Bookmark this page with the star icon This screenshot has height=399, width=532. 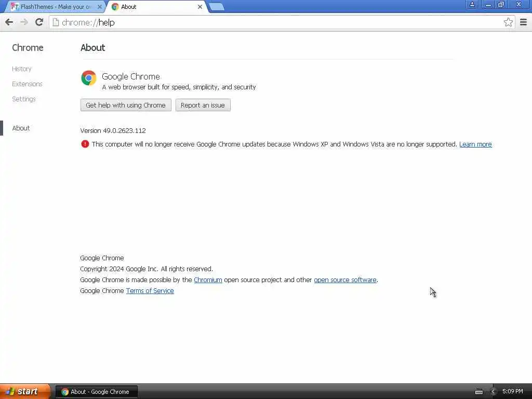pos(508,22)
